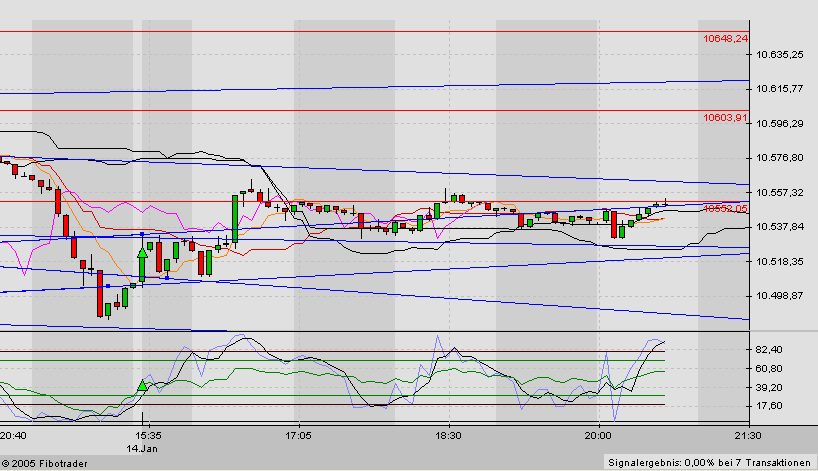Select the 17:05 time axis label
Image resolution: width=818 pixels, height=471 pixels.
pos(298,436)
